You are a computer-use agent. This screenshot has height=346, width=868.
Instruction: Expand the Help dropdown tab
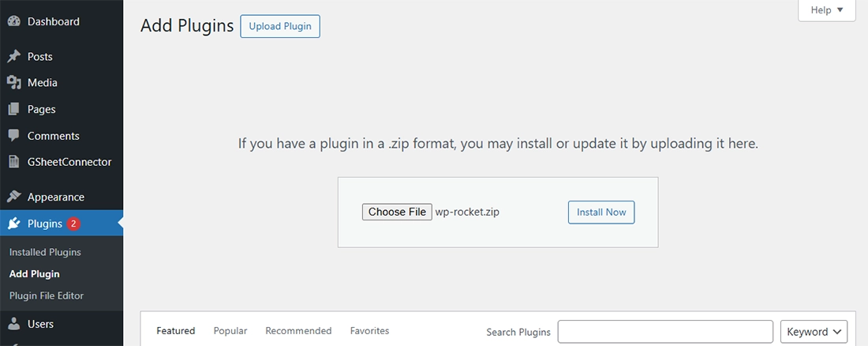click(x=827, y=10)
